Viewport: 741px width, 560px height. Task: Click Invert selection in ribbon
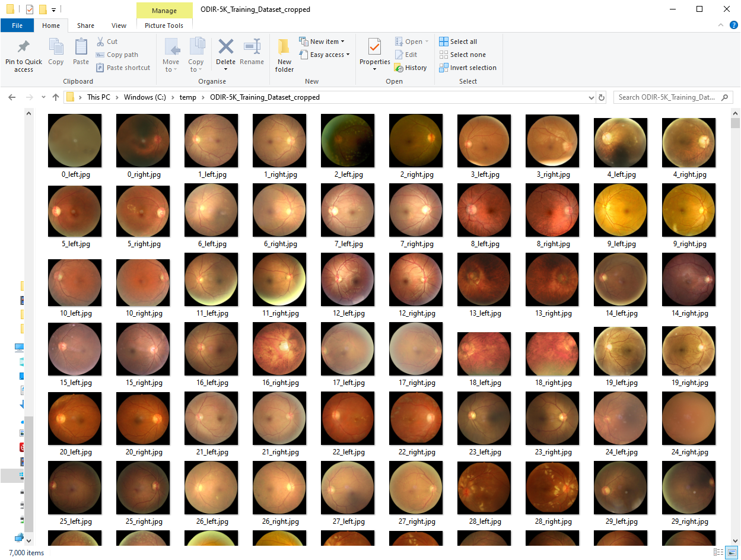468,68
